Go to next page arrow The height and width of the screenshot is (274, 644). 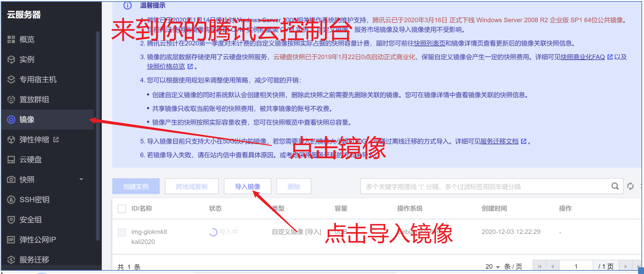pyautogui.click(x=625, y=266)
